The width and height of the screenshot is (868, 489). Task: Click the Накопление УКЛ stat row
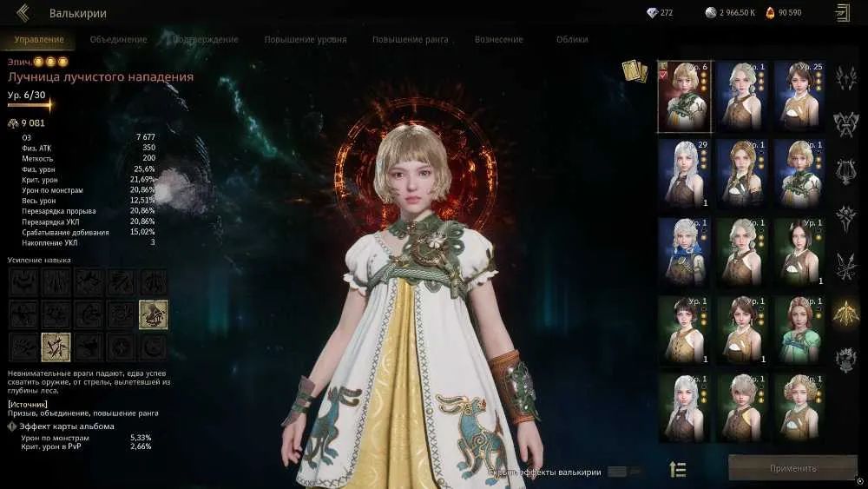point(89,242)
